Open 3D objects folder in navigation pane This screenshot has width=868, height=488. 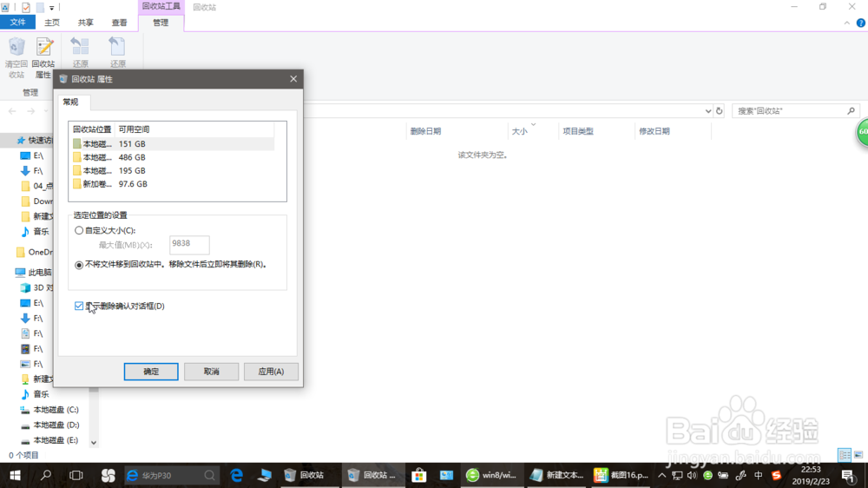click(36, 288)
